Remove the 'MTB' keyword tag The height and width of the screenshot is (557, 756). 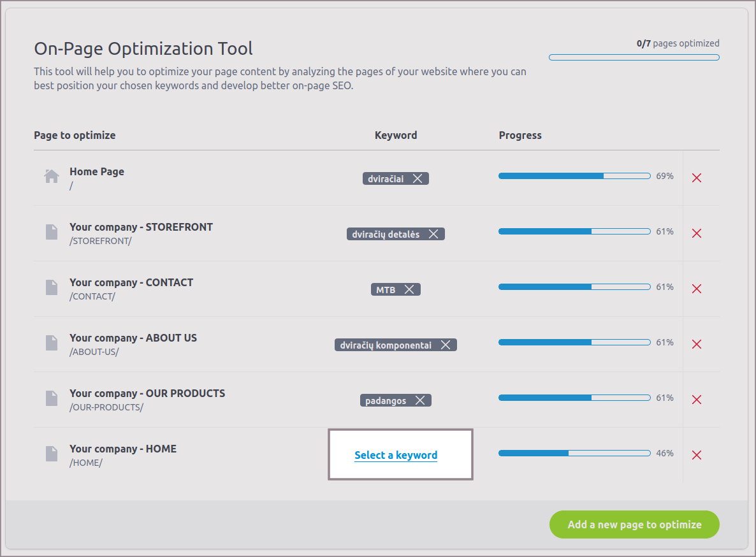tap(409, 290)
